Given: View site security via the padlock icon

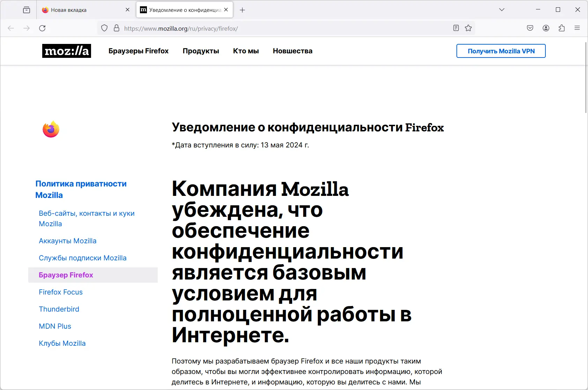Looking at the screenshot, I should tap(116, 28).
